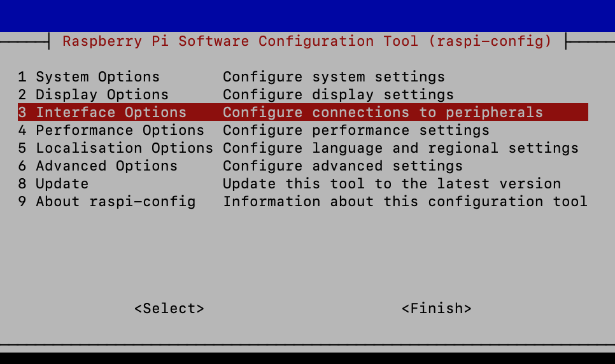The height and width of the screenshot is (364, 615).
Task: Choose the Advanced Options entry
Action: click(98, 166)
